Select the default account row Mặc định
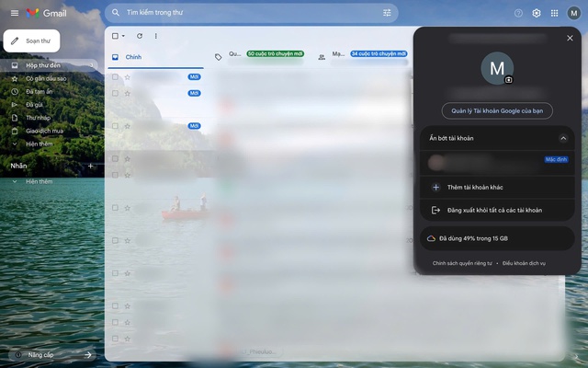This screenshot has width=588, height=368. (497, 163)
